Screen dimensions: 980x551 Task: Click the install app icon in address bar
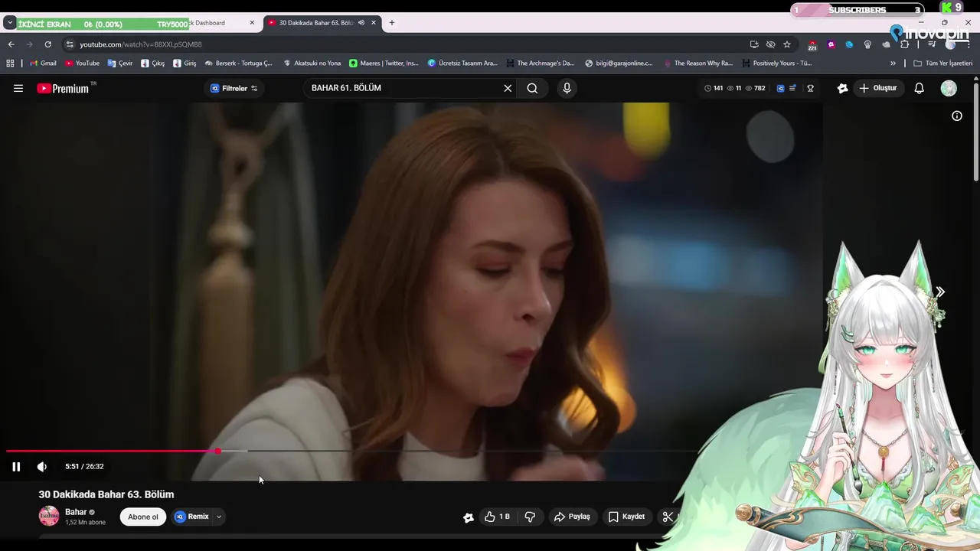click(754, 44)
